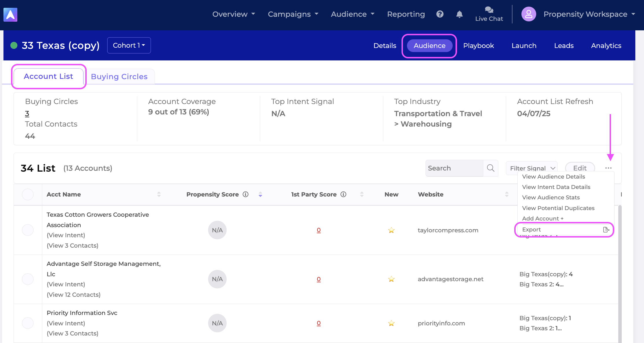Select Advantage Self Storage Management row checkbox

point(28,279)
